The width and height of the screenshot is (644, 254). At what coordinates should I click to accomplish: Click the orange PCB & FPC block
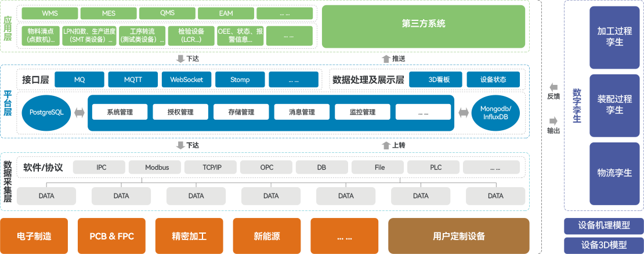[111, 236]
